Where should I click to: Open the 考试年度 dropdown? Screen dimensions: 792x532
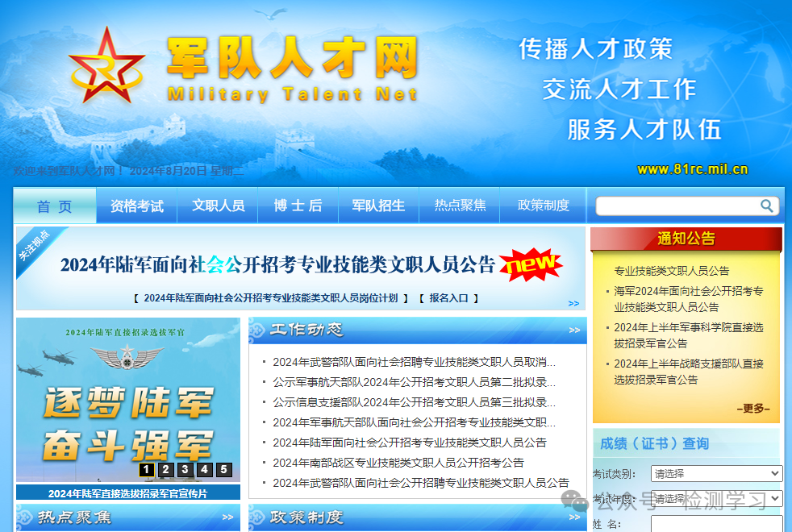pyautogui.click(x=717, y=499)
